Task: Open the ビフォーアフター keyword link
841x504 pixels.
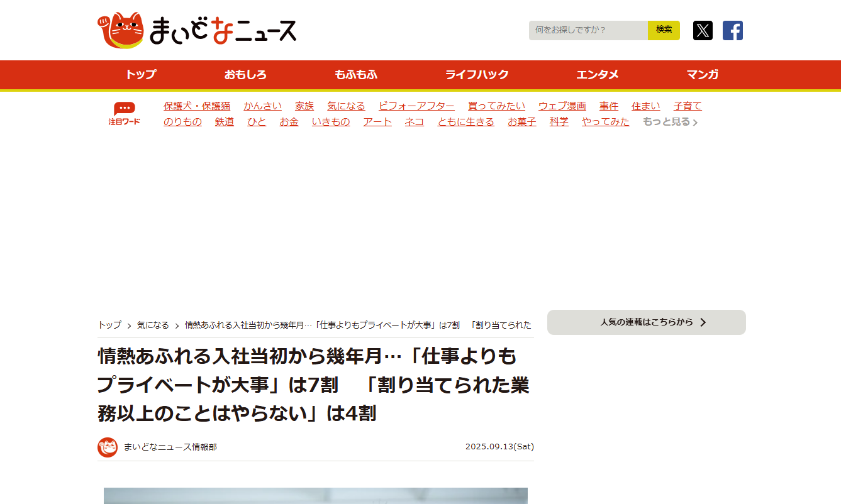Action: (x=416, y=106)
